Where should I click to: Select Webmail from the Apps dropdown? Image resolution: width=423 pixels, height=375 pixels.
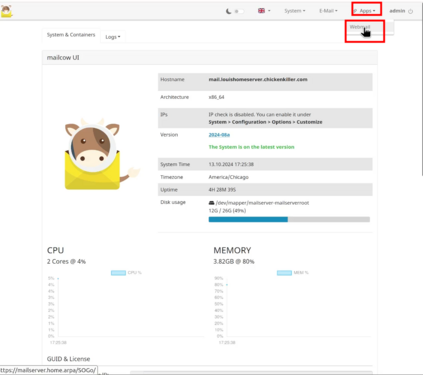click(x=360, y=27)
